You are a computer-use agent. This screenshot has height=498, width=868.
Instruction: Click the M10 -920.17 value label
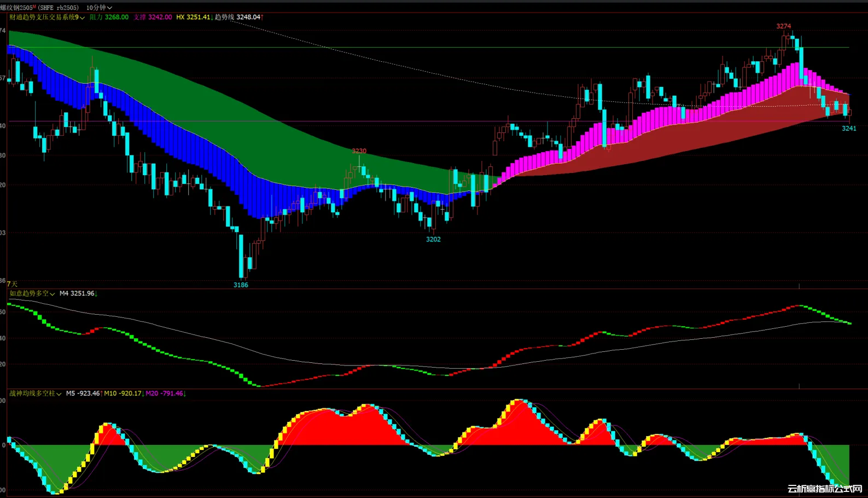pyautogui.click(x=124, y=393)
